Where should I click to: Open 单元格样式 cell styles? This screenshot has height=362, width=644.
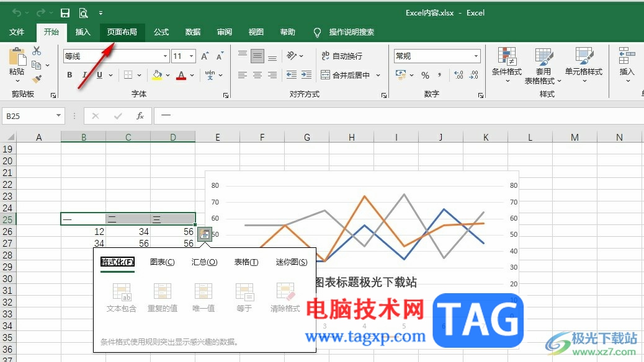(584, 65)
